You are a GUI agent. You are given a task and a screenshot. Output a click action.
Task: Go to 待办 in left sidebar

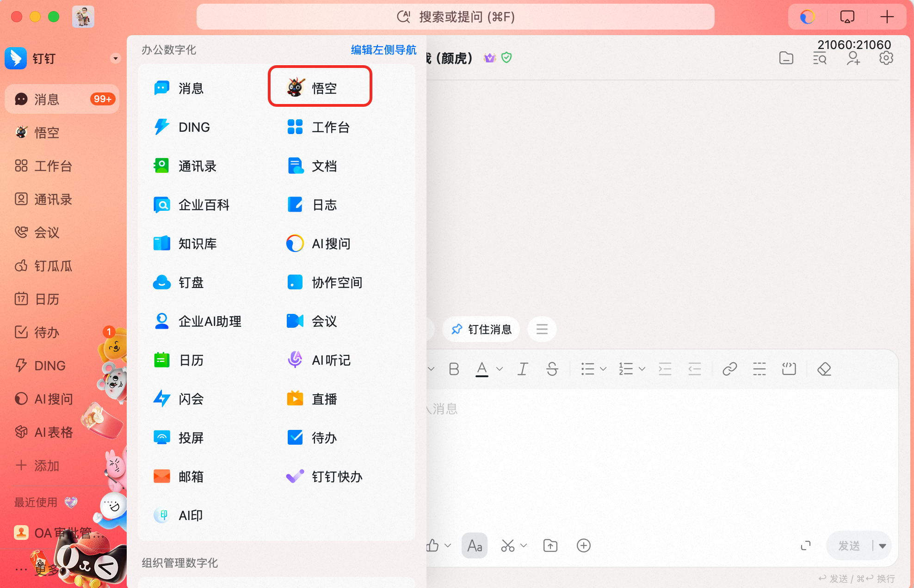pyautogui.click(x=46, y=332)
